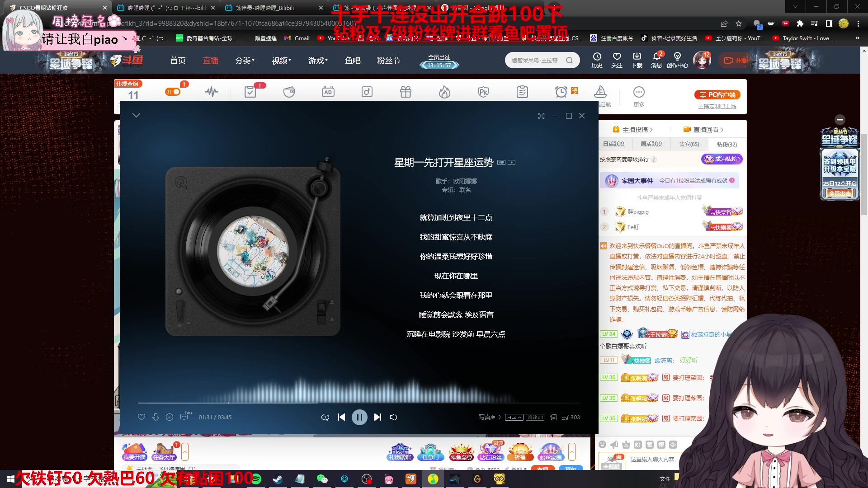Viewport: 868px width, 488px height.
Task: Download the current song
Action: coord(156,417)
